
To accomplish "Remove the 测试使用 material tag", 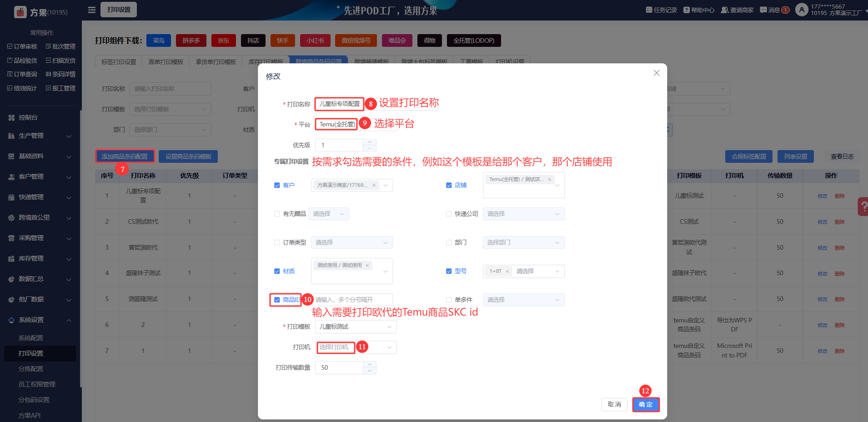I will click(367, 265).
